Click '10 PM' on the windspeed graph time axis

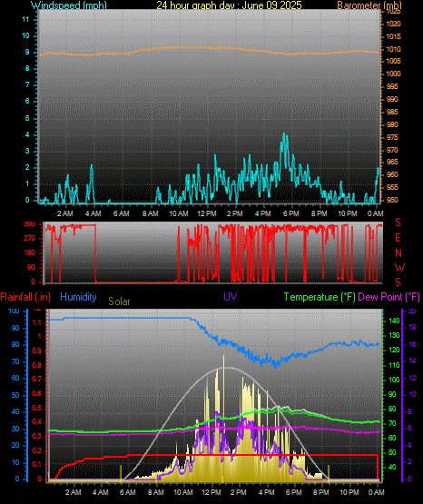tap(347, 213)
